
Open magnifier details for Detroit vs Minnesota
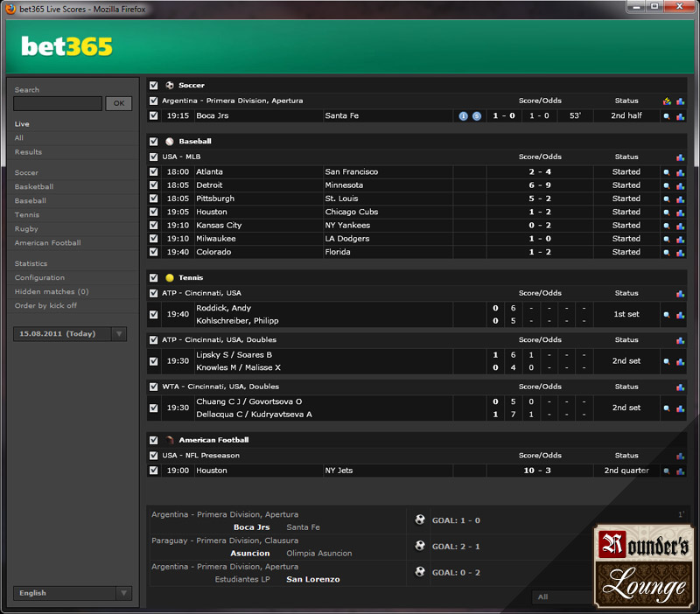(x=667, y=185)
